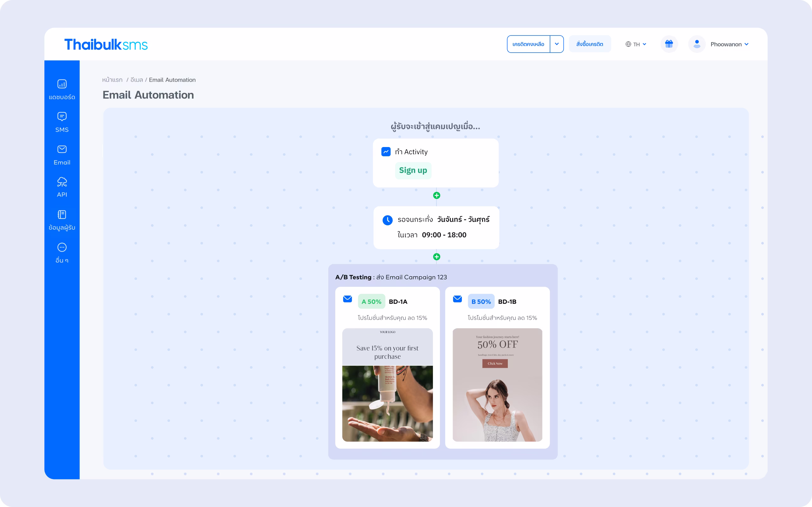Add step with plus below Sign up card
Image resolution: width=812 pixels, height=507 pixels.
point(436,196)
